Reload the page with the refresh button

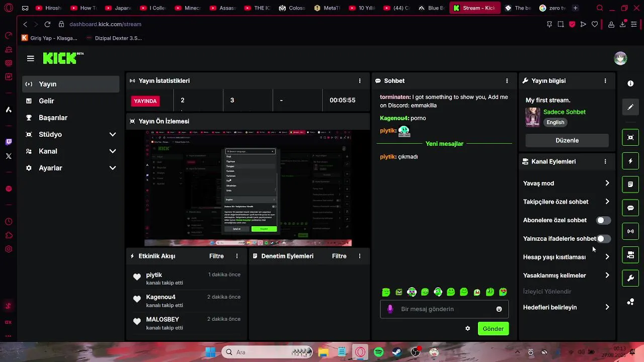47,24
